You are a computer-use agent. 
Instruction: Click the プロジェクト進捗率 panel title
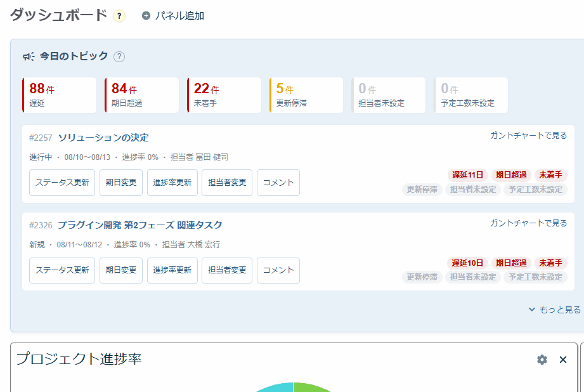click(79, 359)
